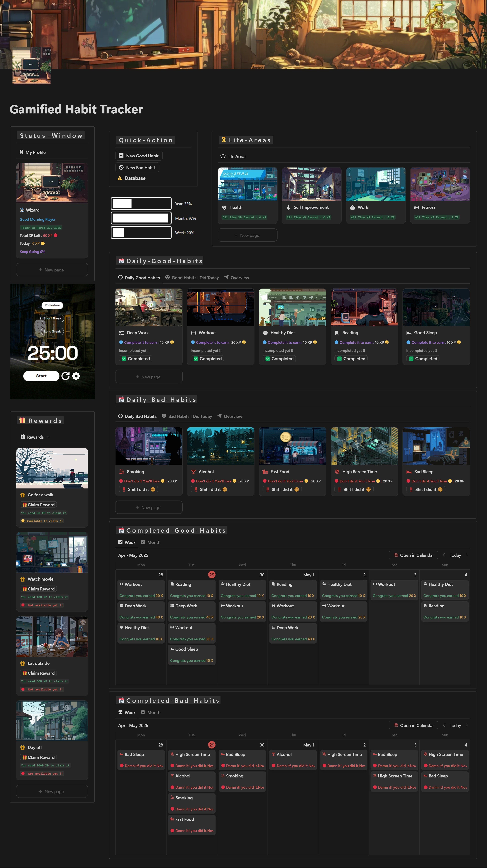Click the New Good Habit button

click(139, 156)
